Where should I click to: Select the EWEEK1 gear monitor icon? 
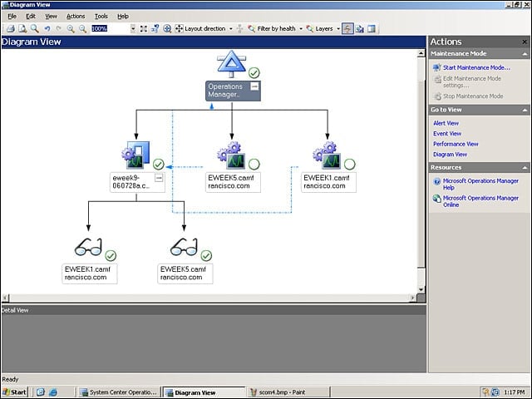point(327,155)
